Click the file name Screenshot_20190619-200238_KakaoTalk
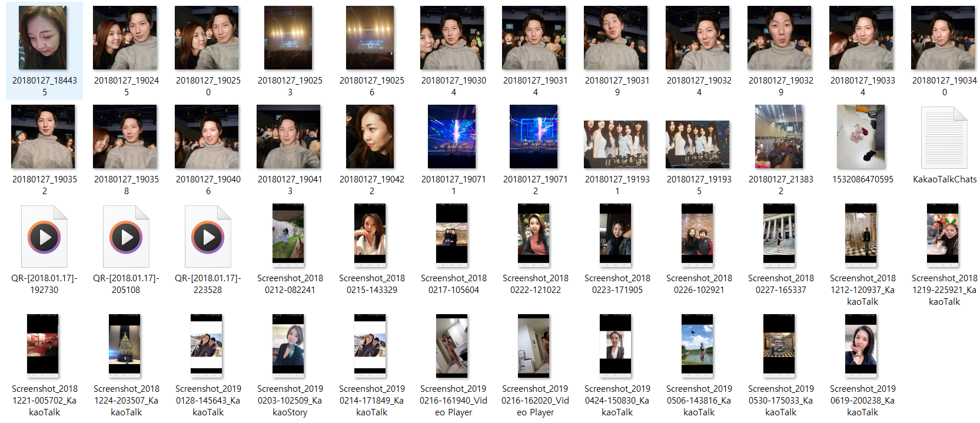 point(862,401)
